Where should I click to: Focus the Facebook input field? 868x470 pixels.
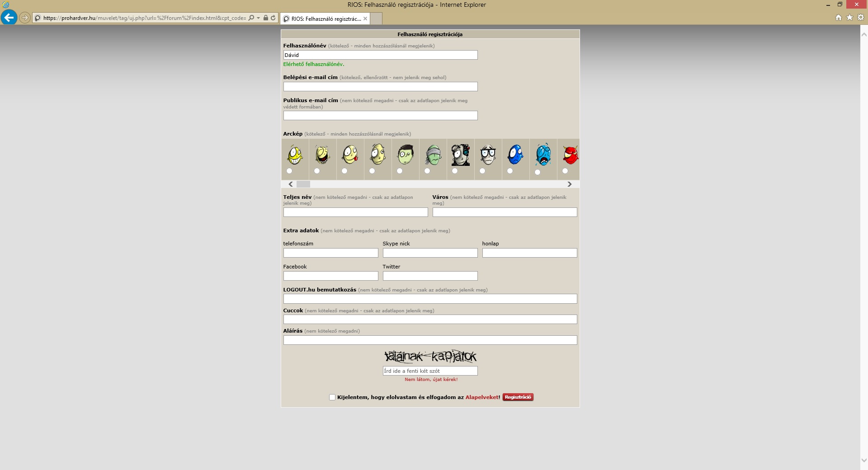330,276
